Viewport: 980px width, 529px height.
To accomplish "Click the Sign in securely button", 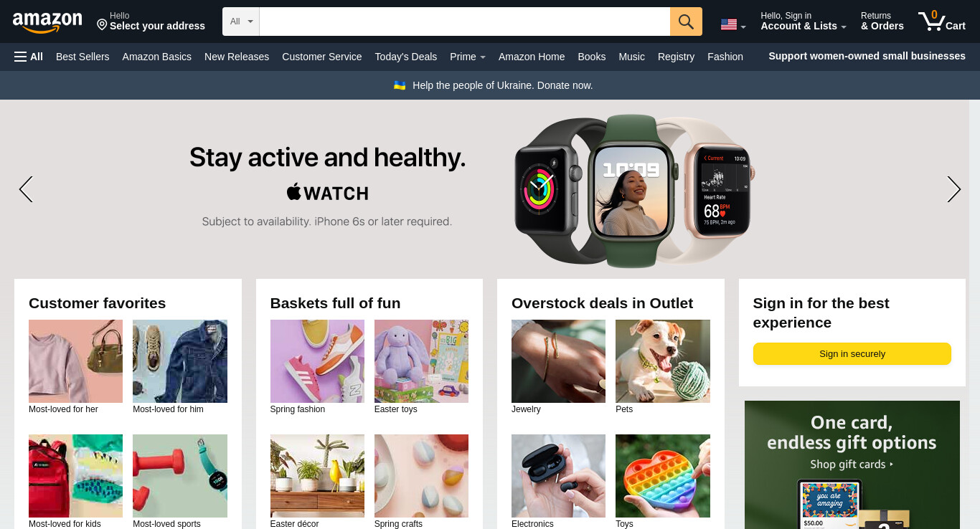I will [852, 354].
